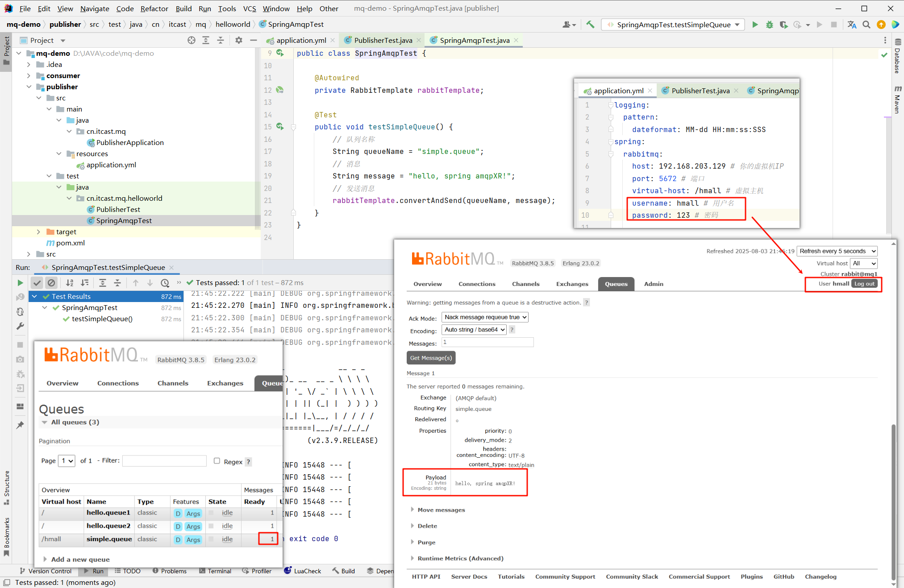Toggle Show Passed tests checkmark button

click(x=37, y=283)
